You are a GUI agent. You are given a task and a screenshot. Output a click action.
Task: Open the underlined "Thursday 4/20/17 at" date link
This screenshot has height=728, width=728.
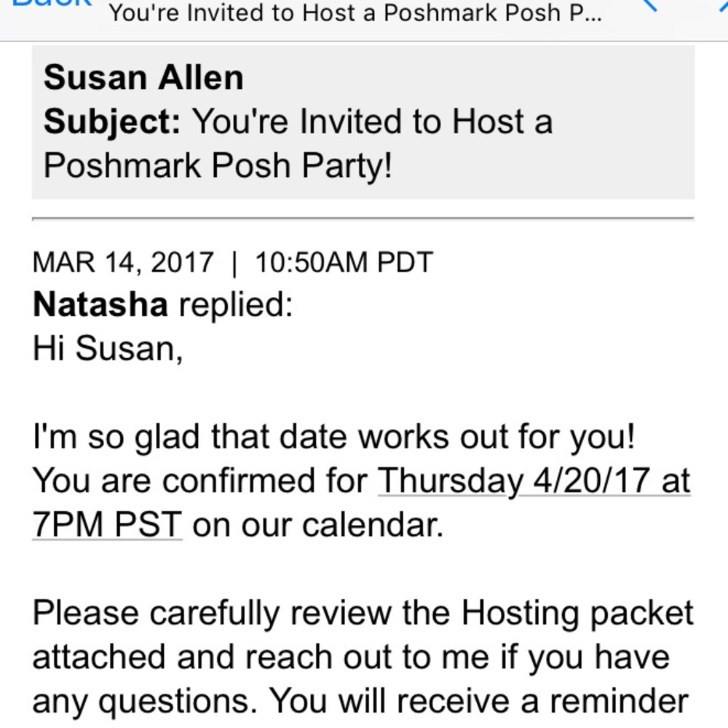click(x=534, y=481)
